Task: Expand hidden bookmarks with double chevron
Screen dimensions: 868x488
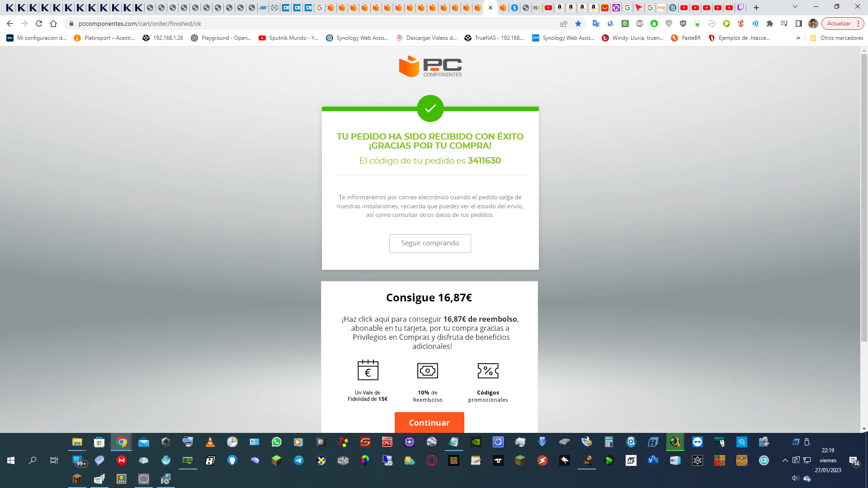Action: tap(798, 38)
